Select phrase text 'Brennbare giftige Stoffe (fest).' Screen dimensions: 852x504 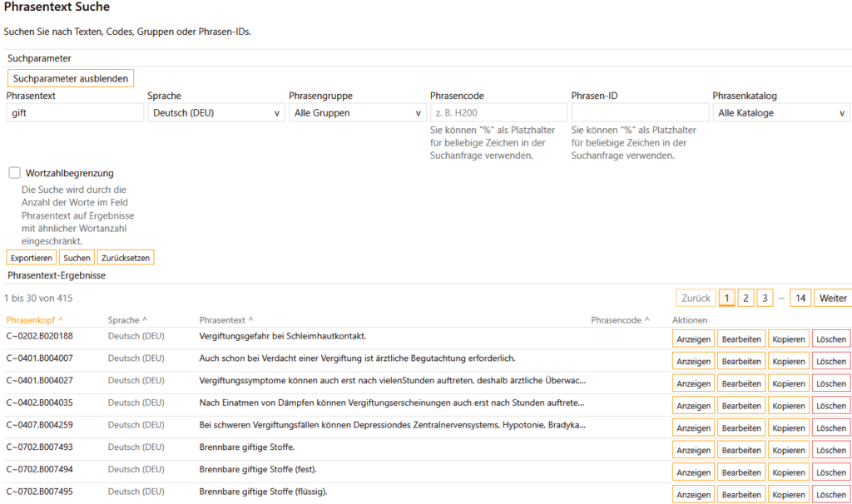click(258, 469)
